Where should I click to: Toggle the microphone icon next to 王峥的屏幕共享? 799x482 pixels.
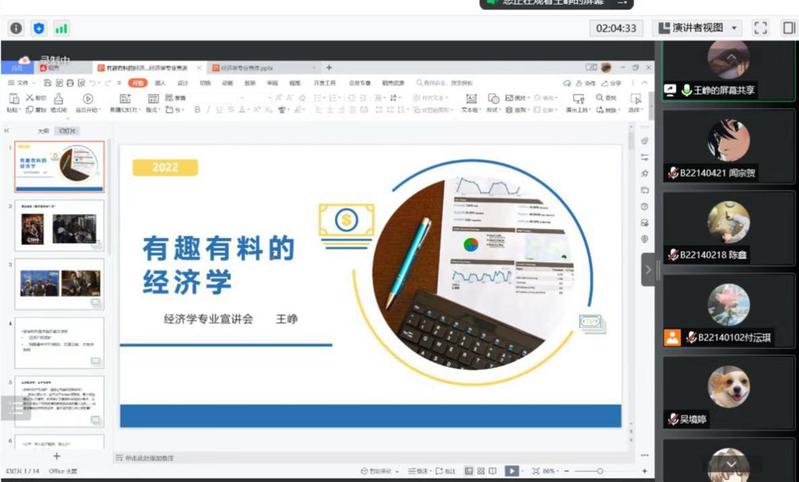(687, 90)
